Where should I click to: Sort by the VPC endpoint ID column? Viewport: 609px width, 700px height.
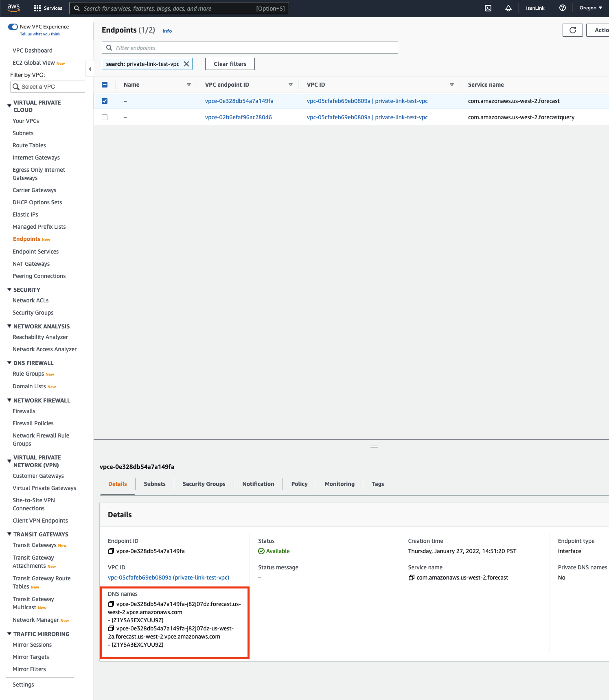click(291, 85)
